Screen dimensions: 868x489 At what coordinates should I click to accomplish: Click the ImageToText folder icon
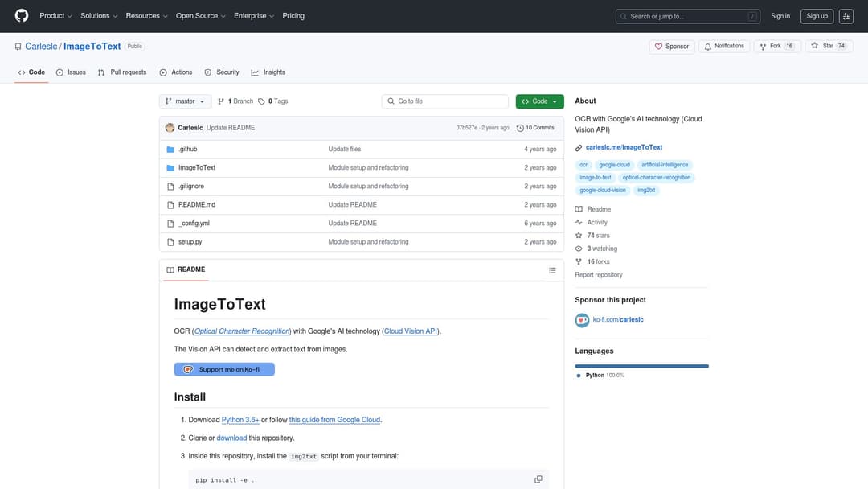170,168
